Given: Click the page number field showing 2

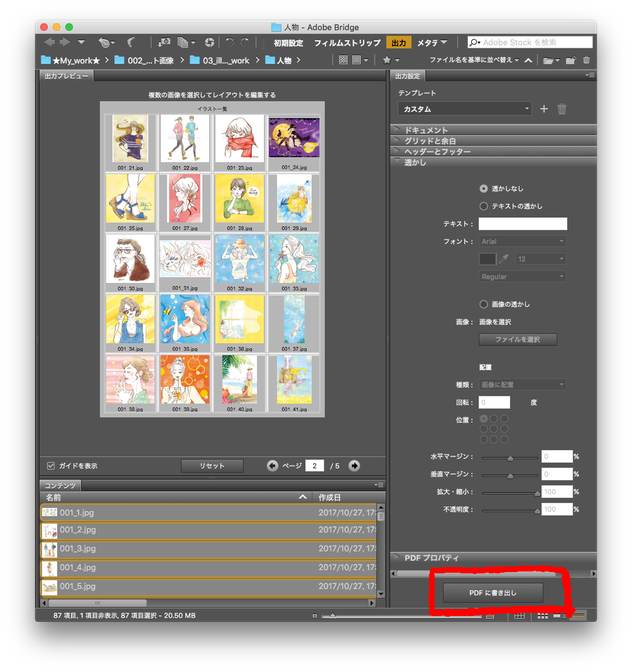Looking at the screenshot, I should (315, 466).
